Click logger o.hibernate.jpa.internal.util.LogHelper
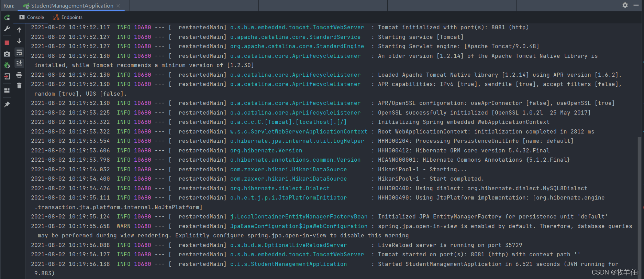The height and width of the screenshot is (279, 644). pos(297,141)
